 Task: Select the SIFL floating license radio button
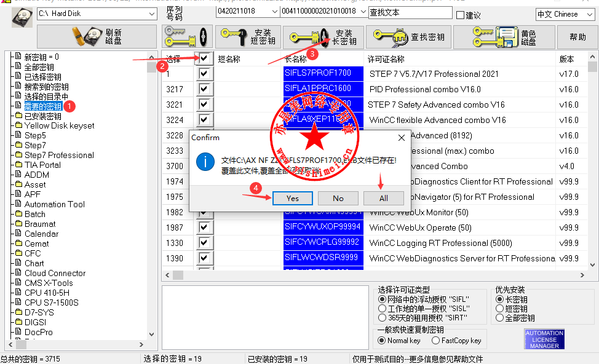coord(382,299)
